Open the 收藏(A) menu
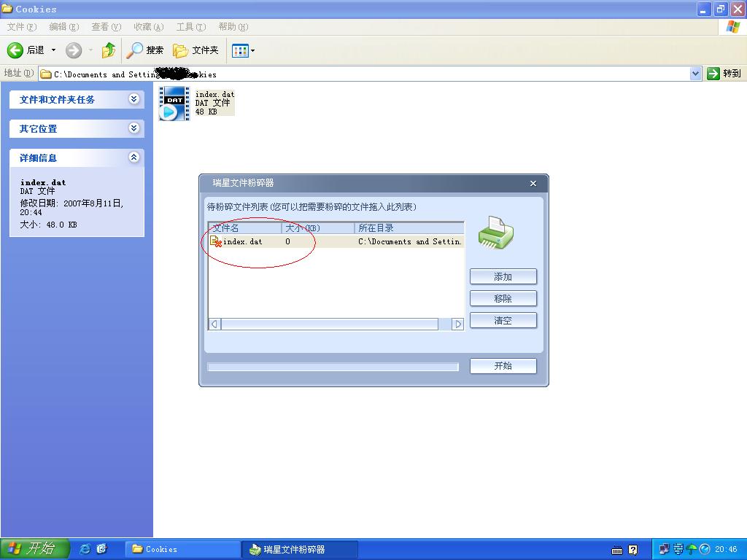The height and width of the screenshot is (560, 747). [x=149, y=27]
